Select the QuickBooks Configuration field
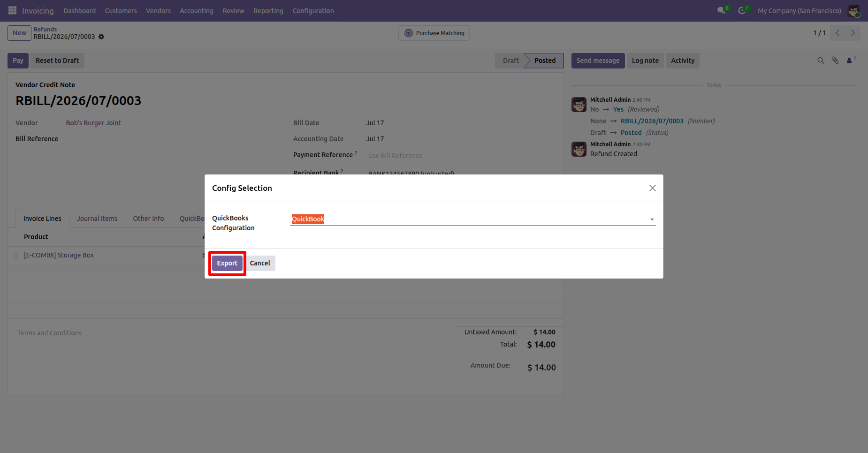 pyautogui.click(x=473, y=219)
